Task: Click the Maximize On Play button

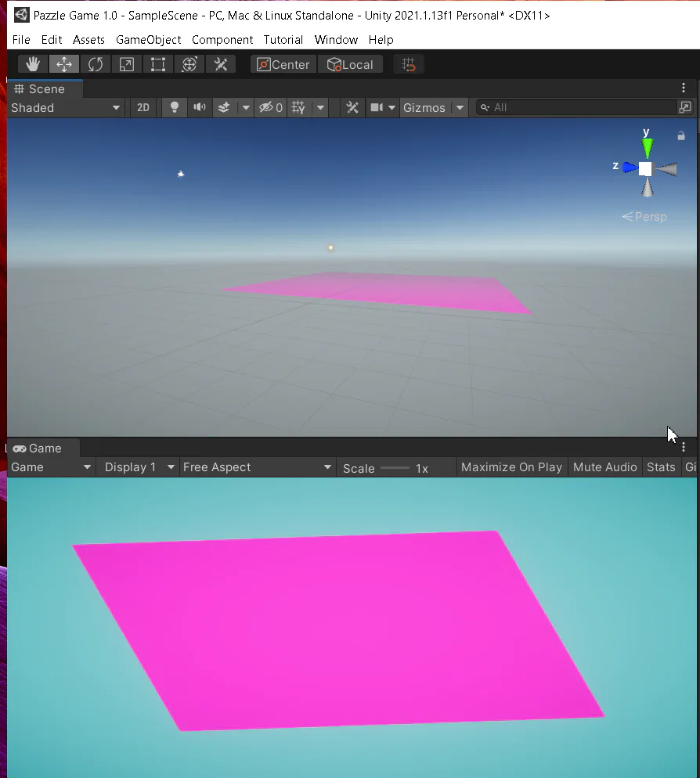Action: [x=511, y=467]
